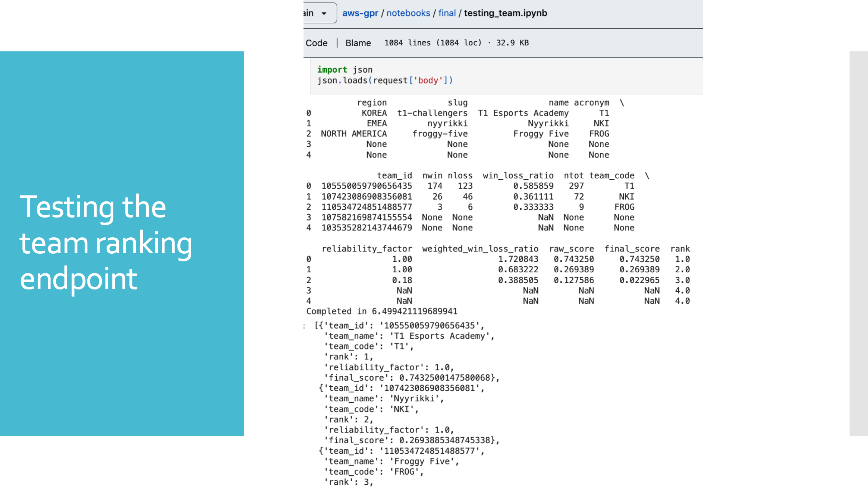The width and height of the screenshot is (868, 488).
Task: Click the json.loads request body line
Action: (384, 80)
